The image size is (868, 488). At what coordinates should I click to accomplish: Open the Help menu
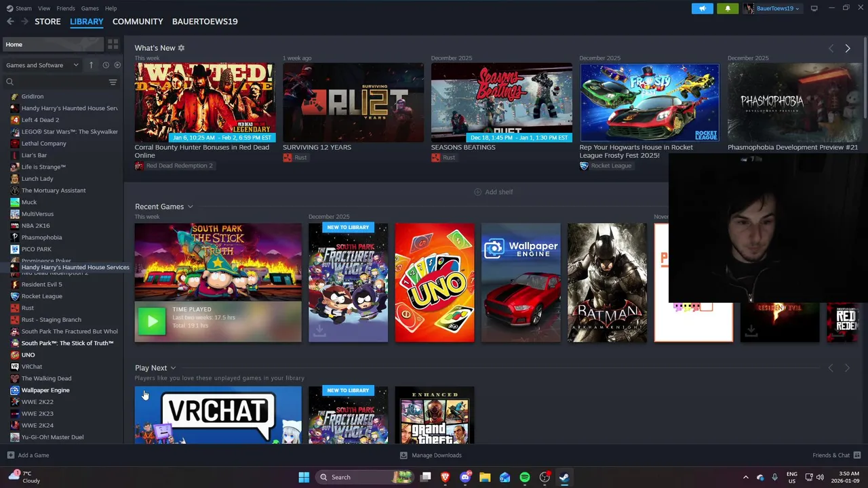[x=111, y=8]
